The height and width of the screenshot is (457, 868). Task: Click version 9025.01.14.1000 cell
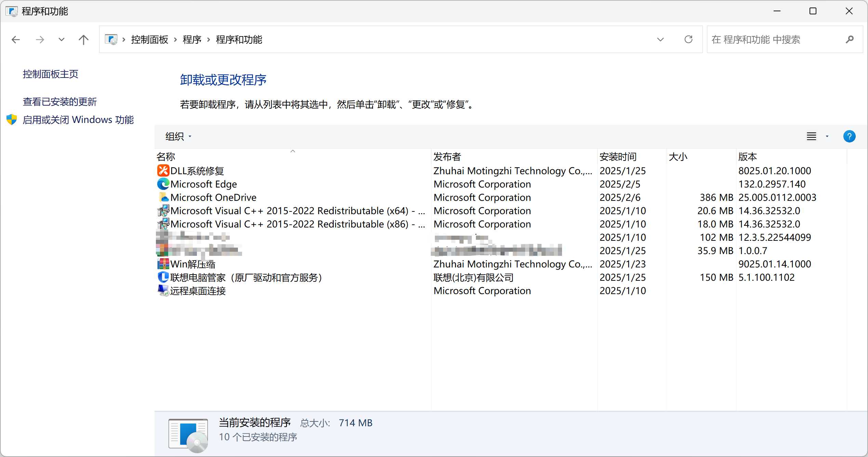(x=774, y=264)
